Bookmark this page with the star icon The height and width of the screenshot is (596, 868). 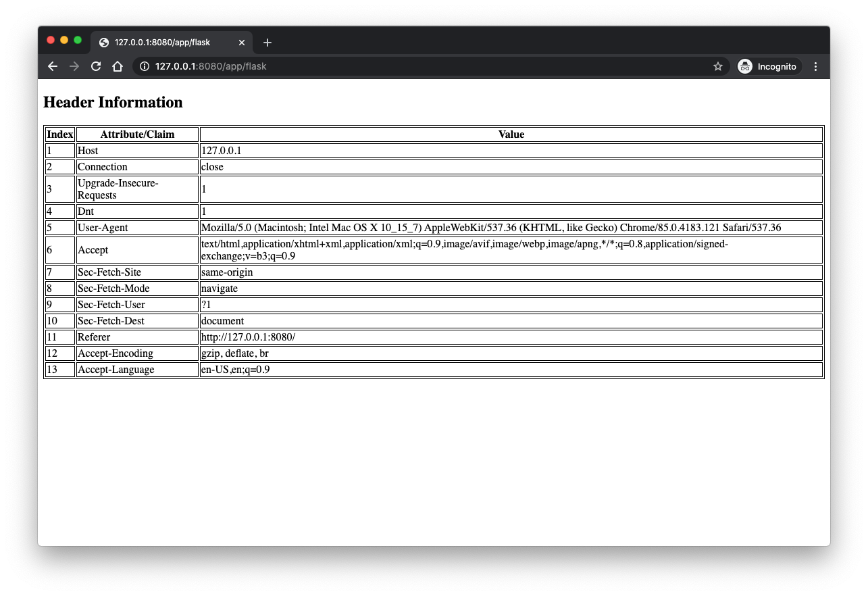(718, 66)
